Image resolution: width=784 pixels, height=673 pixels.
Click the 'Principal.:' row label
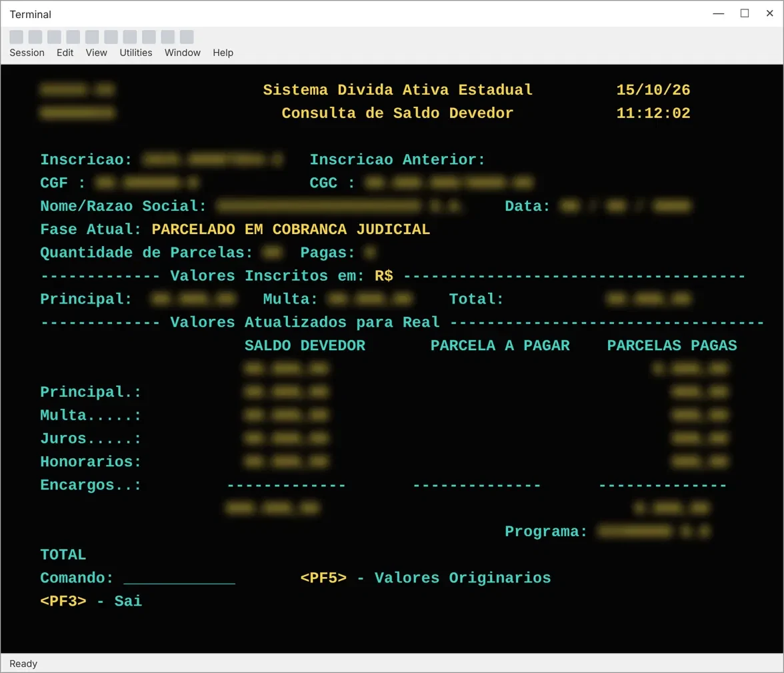pyautogui.click(x=91, y=392)
